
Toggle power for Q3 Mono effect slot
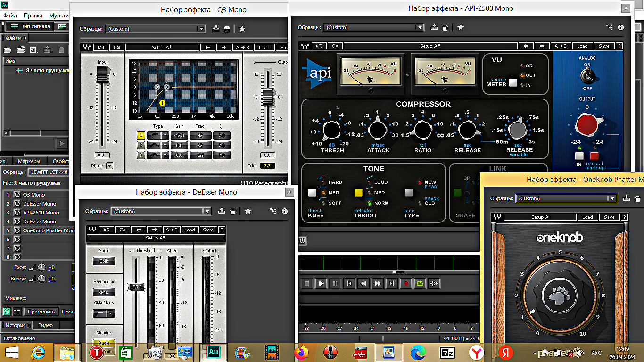point(17,195)
